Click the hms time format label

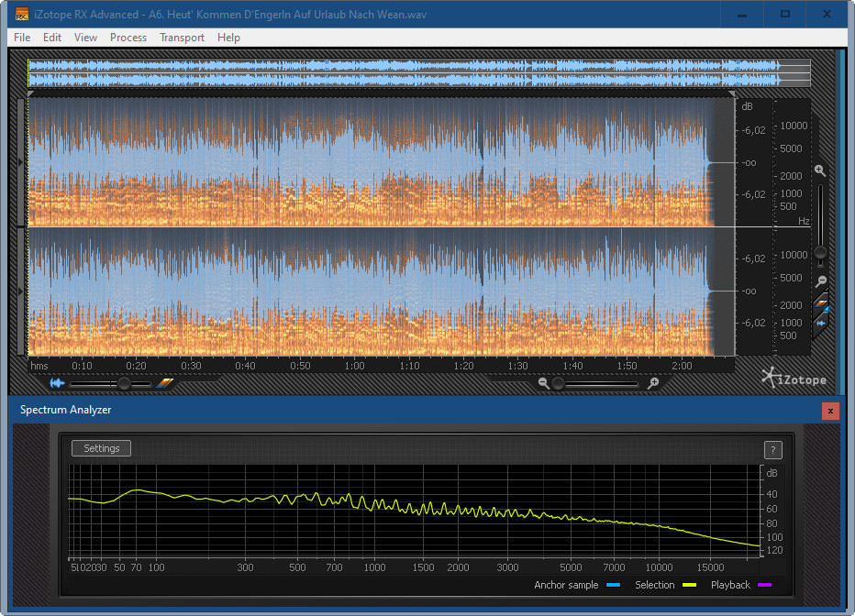tap(39, 366)
